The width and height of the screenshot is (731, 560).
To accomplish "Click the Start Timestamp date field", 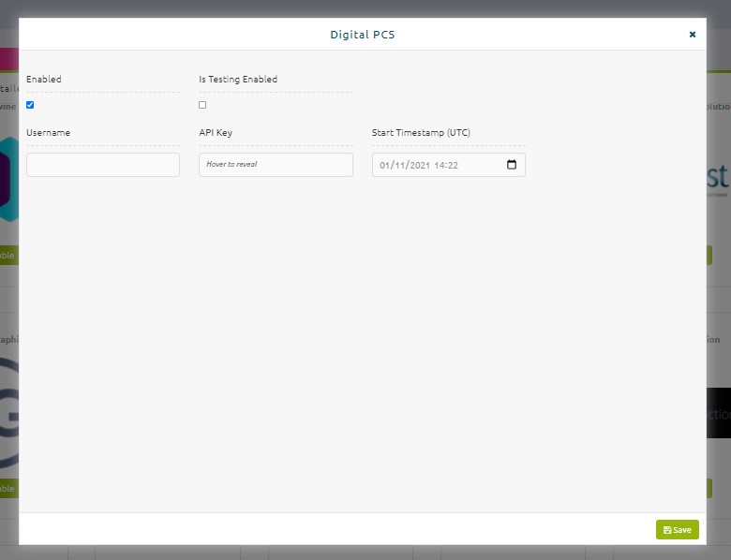I will [x=449, y=165].
